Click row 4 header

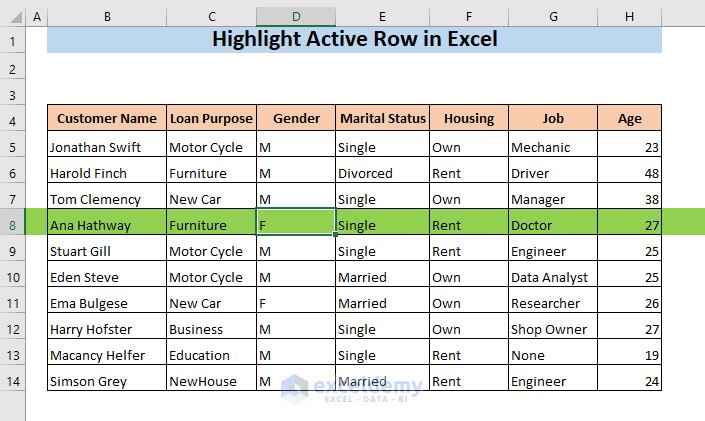click(x=12, y=119)
